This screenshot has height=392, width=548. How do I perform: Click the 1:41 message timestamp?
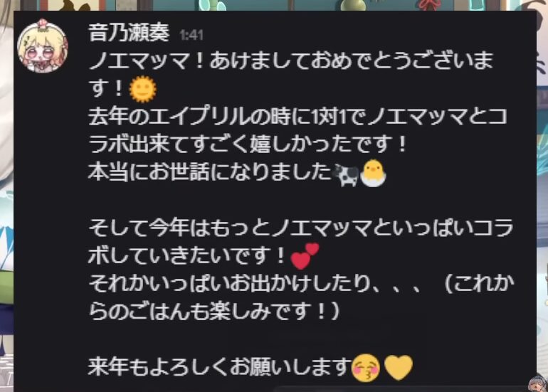191,35
